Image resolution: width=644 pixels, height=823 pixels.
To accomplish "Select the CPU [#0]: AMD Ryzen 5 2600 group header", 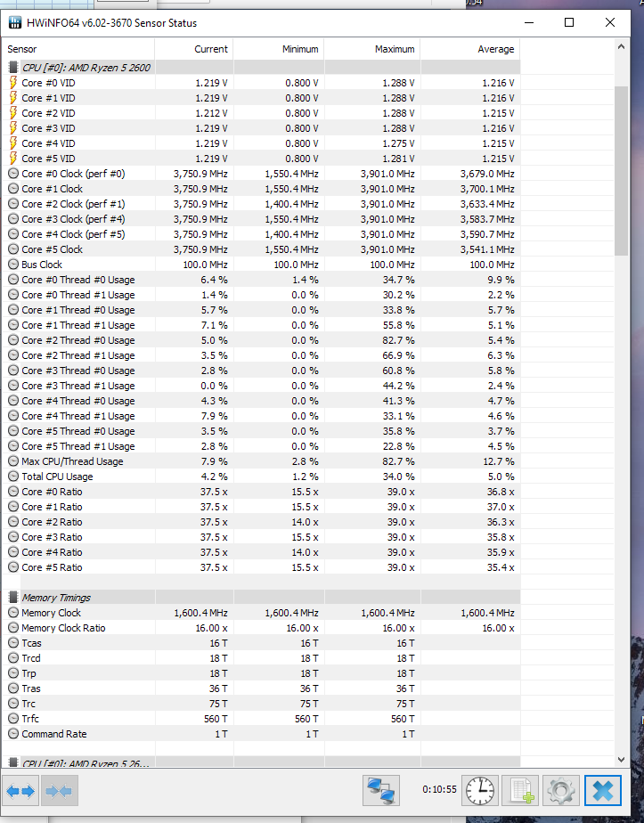I will (x=261, y=68).
